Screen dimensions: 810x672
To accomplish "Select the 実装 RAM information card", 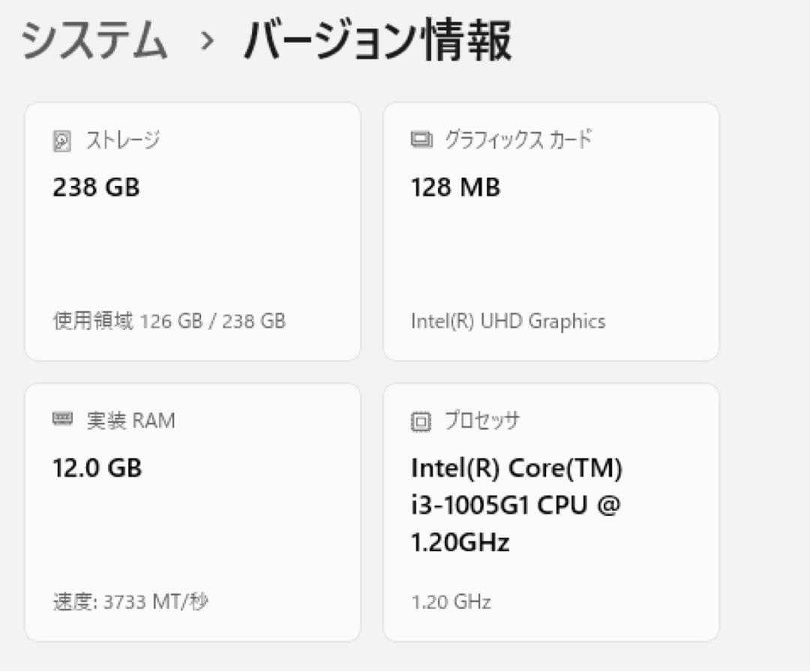I will (x=192, y=510).
